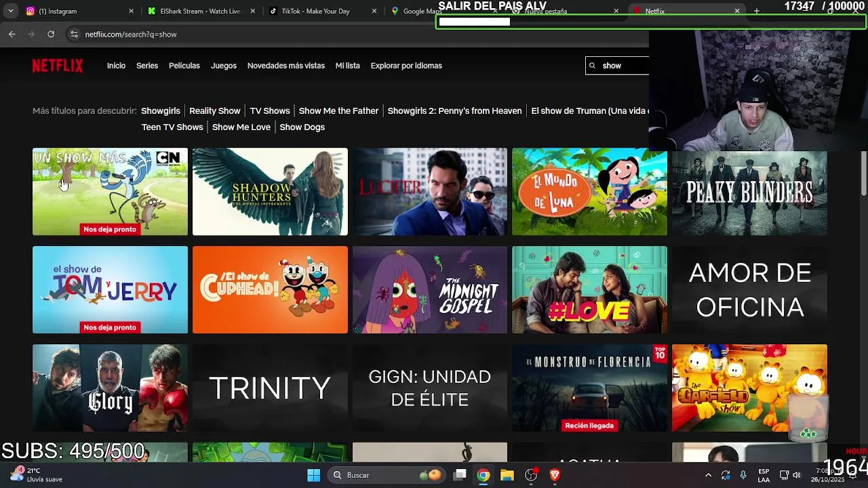Open the ESP LAA language indicator
Image resolution: width=868 pixels, height=488 pixels.
(764, 475)
